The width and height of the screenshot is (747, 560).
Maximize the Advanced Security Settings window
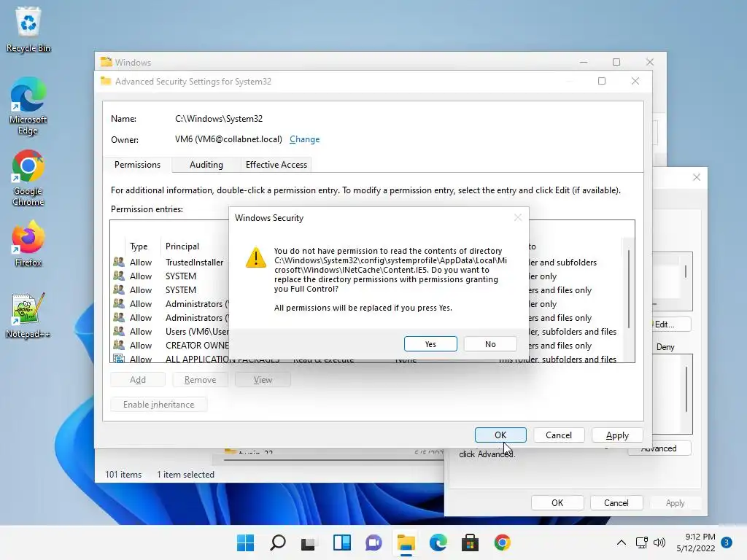tap(602, 81)
